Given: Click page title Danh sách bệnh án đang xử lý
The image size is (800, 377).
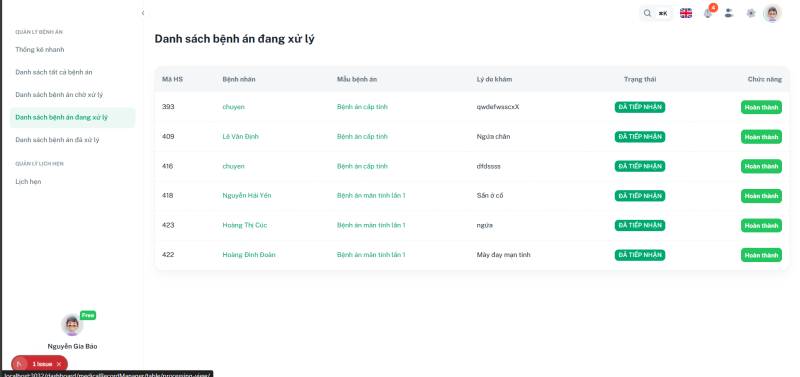Looking at the screenshot, I should [x=235, y=39].
